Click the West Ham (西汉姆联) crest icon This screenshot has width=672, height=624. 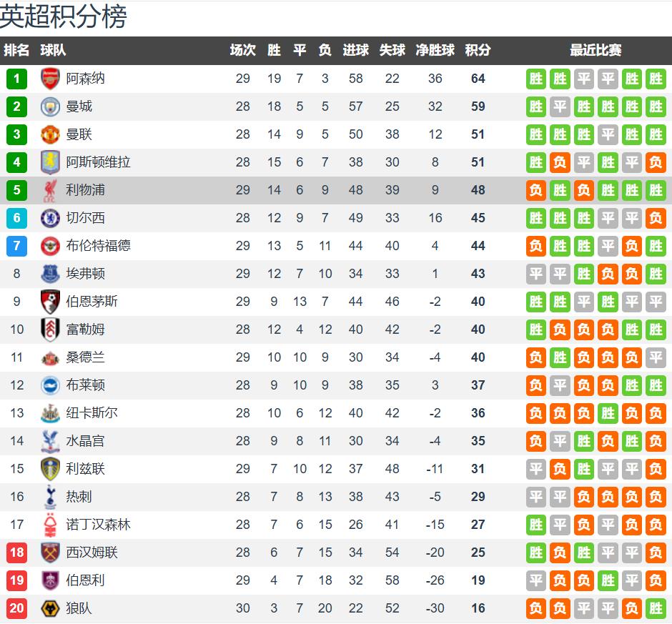click(x=50, y=553)
